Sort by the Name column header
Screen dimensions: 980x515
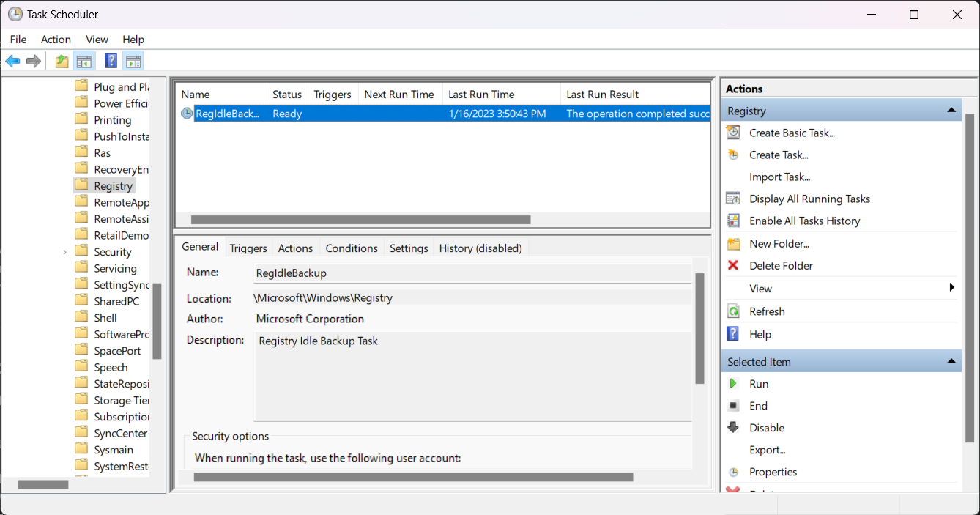(x=221, y=95)
